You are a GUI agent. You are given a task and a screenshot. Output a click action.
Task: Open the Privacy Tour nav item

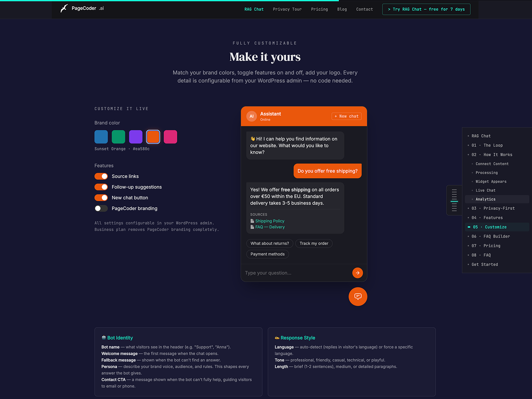pyautogui.click(x=287, y=9)
